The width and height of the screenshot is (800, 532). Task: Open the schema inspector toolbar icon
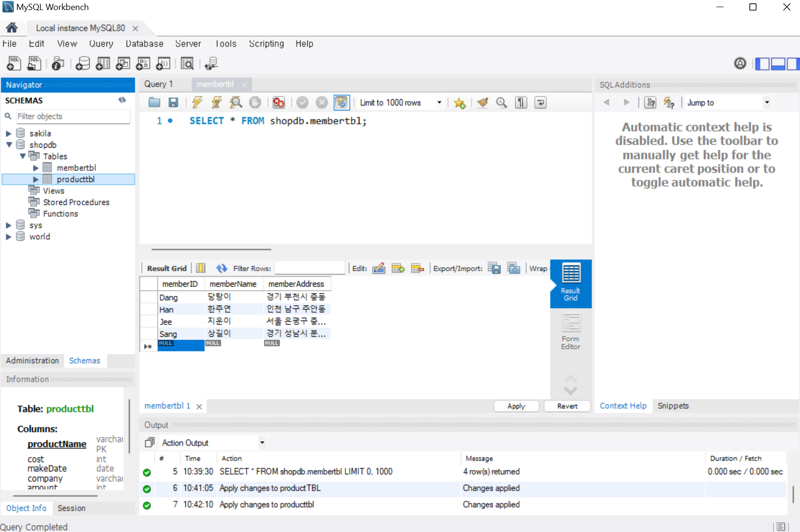[x=58, y=63]
